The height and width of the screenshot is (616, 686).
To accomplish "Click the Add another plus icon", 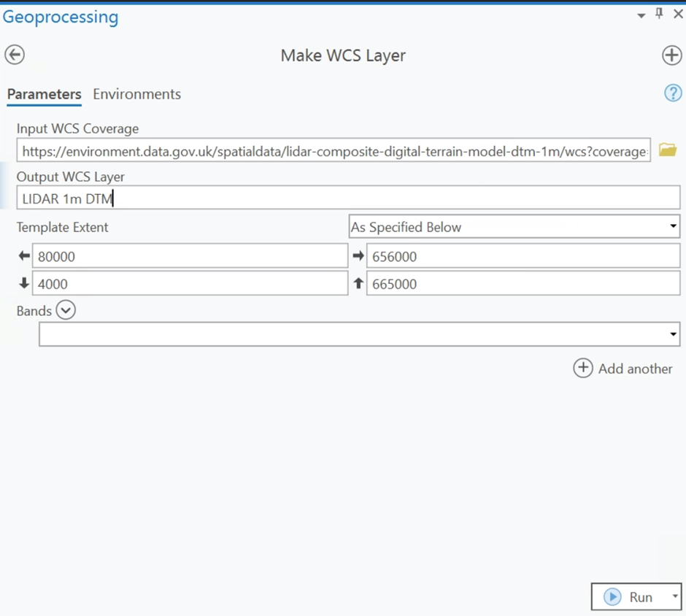I will point(582,369).
